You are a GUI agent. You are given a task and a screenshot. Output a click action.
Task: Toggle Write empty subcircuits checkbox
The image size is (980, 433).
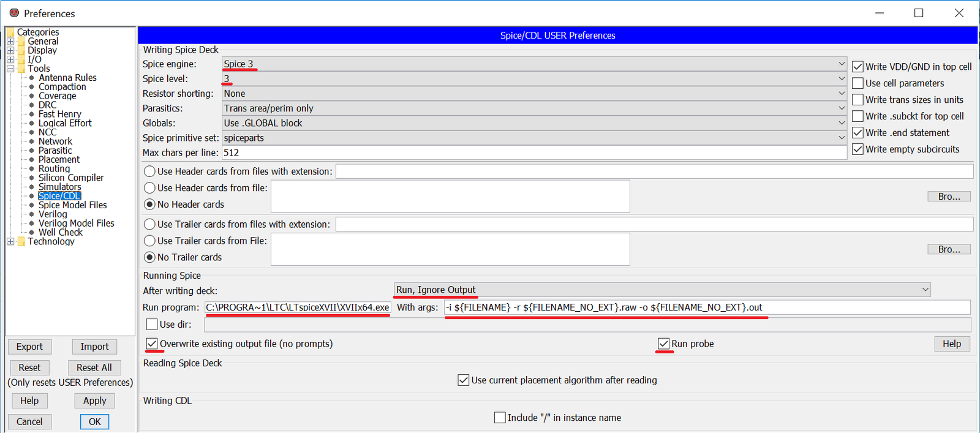[858, 149]
